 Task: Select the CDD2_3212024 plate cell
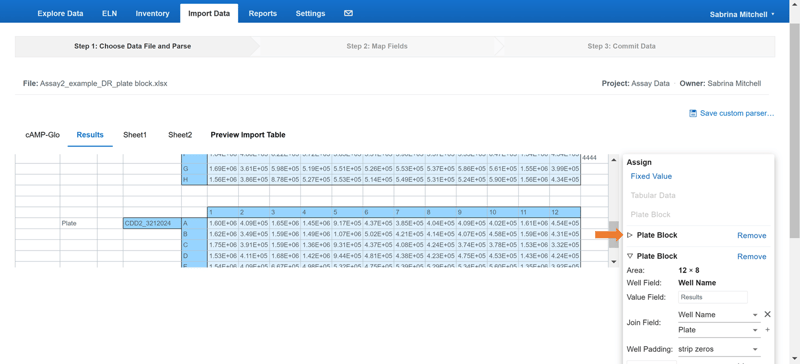coord(152,223)
